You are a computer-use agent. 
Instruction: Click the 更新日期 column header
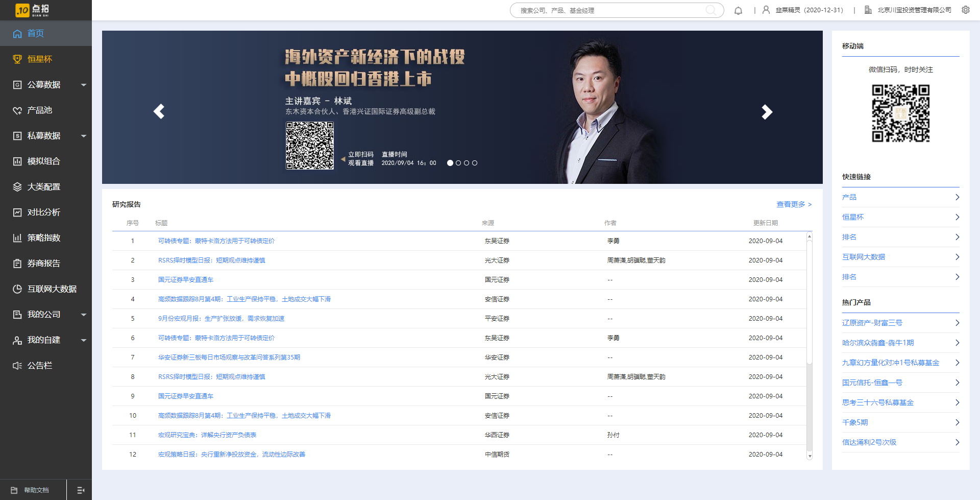point(766,223)
